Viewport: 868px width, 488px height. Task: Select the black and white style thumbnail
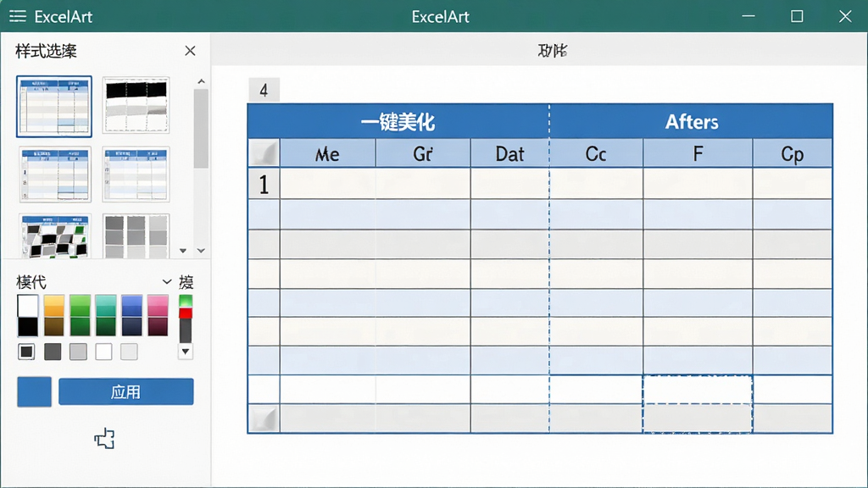(136, 105)
